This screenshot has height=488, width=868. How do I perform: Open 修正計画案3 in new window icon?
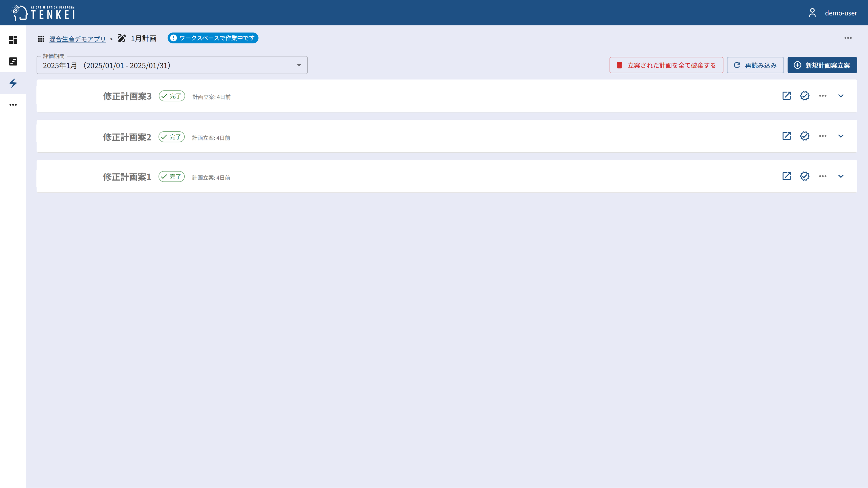point(786,96)
